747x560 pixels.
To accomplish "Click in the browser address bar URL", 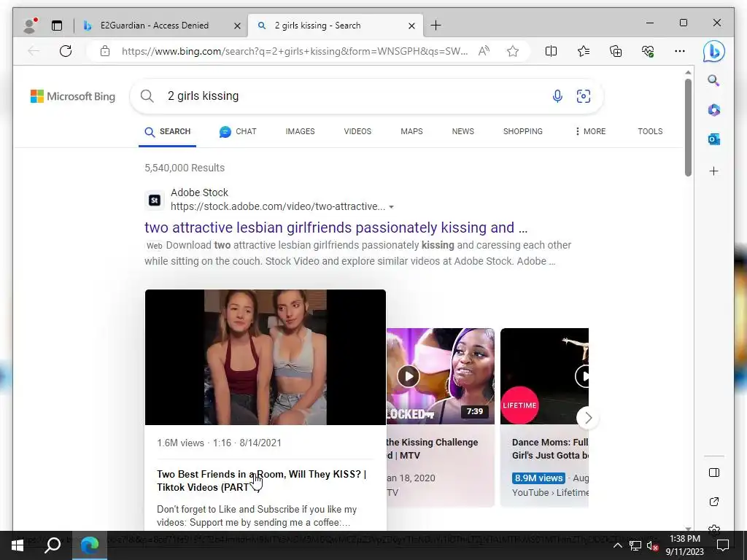I will 295,51.
